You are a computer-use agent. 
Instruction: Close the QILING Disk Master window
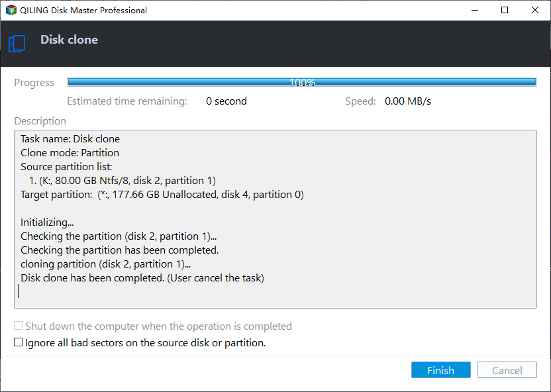(535, 10)
